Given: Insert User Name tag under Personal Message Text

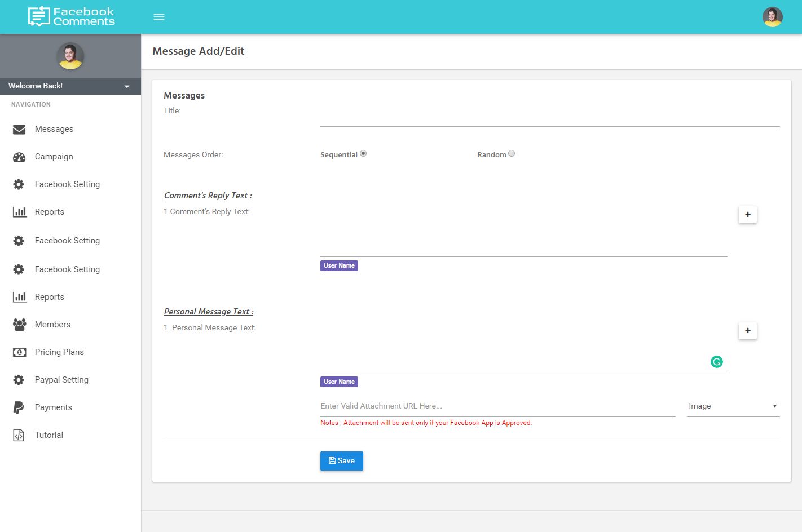Looking at the screenshot, I should [x=339, y=382].
